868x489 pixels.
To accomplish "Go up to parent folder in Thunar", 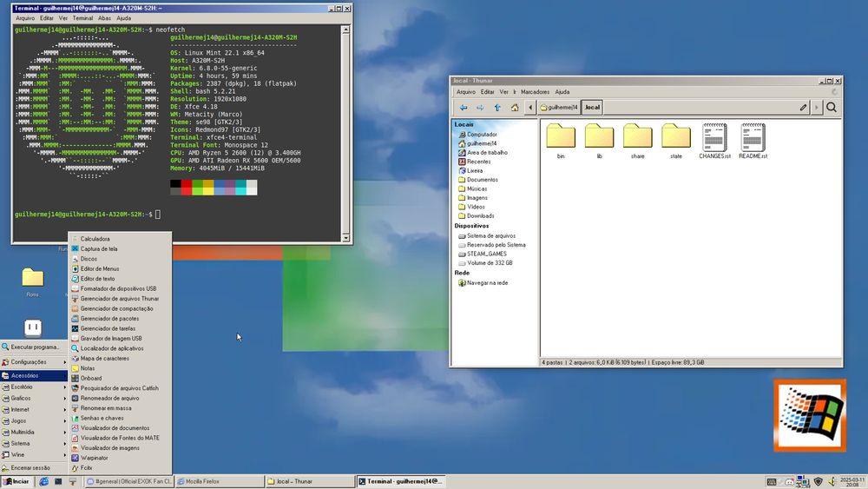I will coord(497,108).
